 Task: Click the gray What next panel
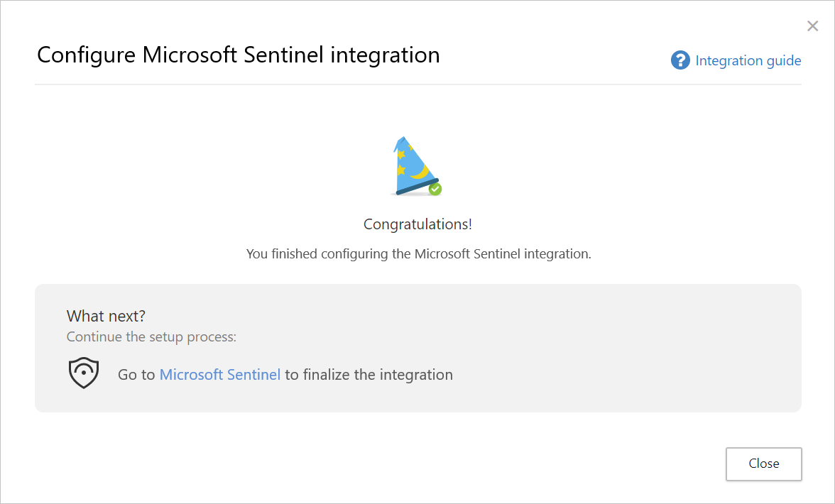417,348
